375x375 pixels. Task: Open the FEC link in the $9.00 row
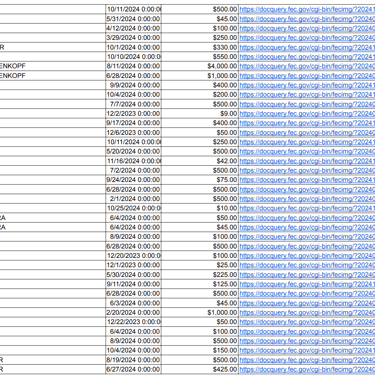307,113
